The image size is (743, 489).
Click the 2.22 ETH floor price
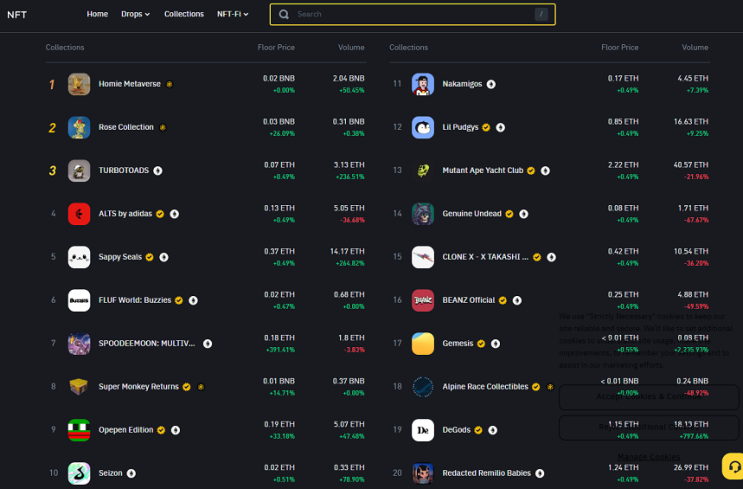tap(623, 165)
